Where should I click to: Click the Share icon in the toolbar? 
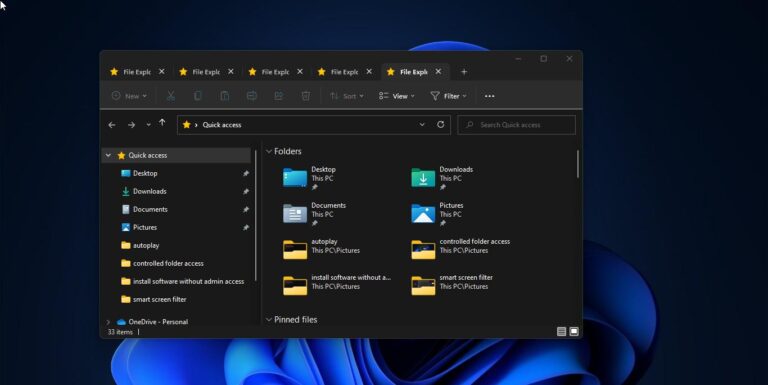pyautogui.click(x=279, y=96)
